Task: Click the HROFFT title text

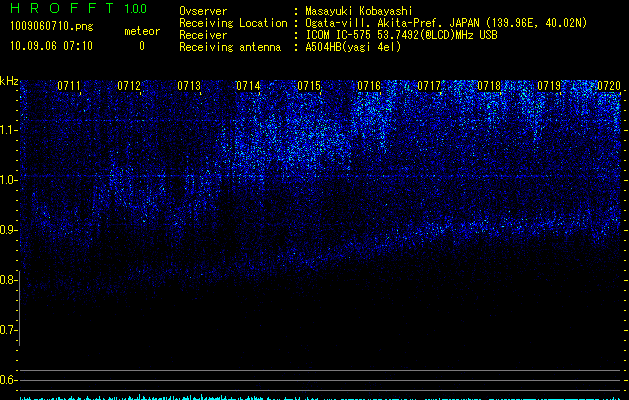Action: click(x=62, y=8)
